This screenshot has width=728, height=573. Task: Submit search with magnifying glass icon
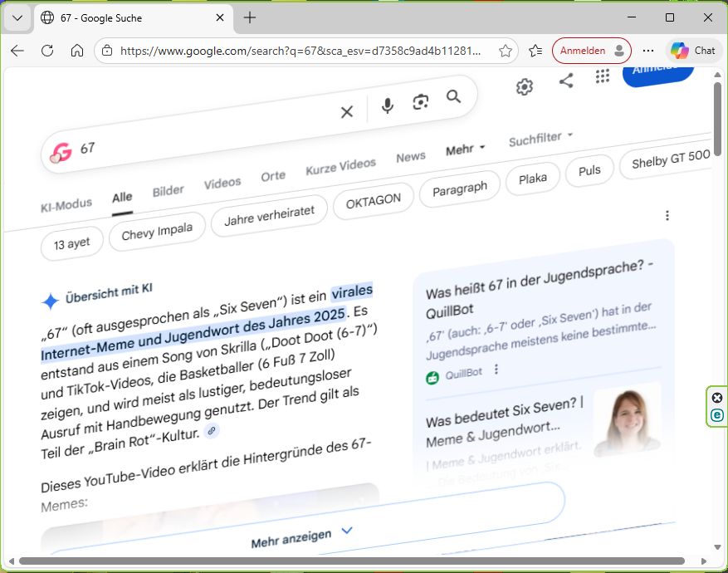pyautogui.click(x=453, y=96)
